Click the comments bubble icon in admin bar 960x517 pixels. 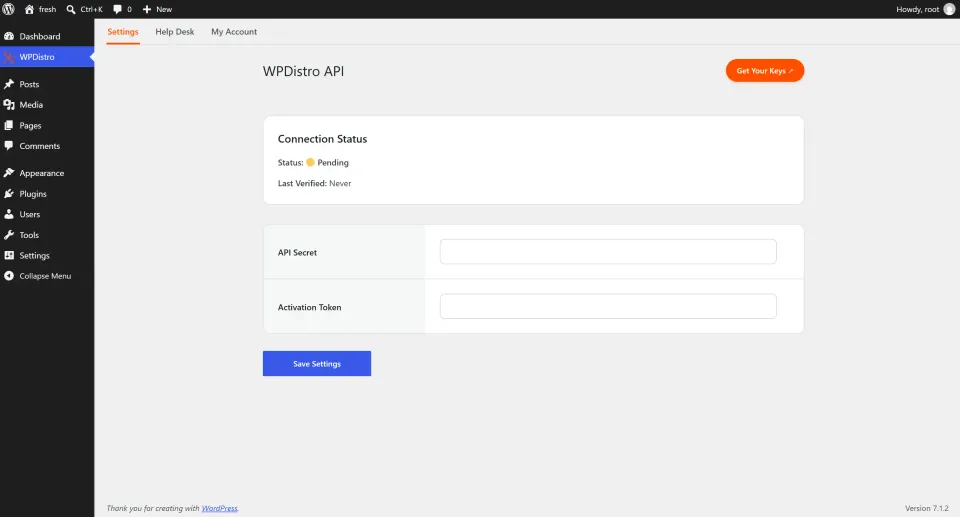point(118,9)
